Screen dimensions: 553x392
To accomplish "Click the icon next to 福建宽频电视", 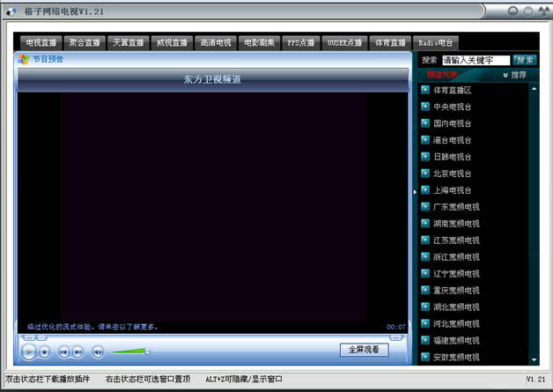I will pyautogui.click(x=425, y=340).
